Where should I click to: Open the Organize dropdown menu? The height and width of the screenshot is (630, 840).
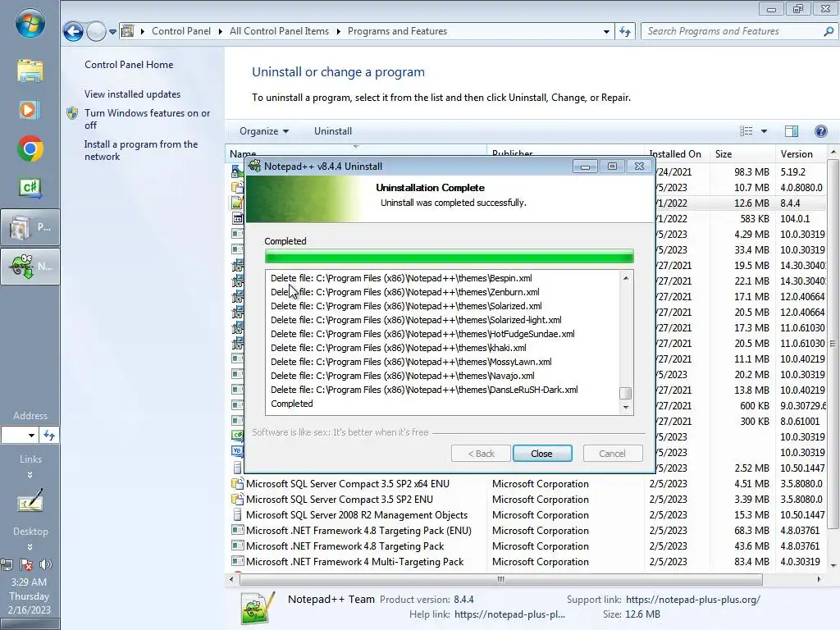[x=264, y=131]
